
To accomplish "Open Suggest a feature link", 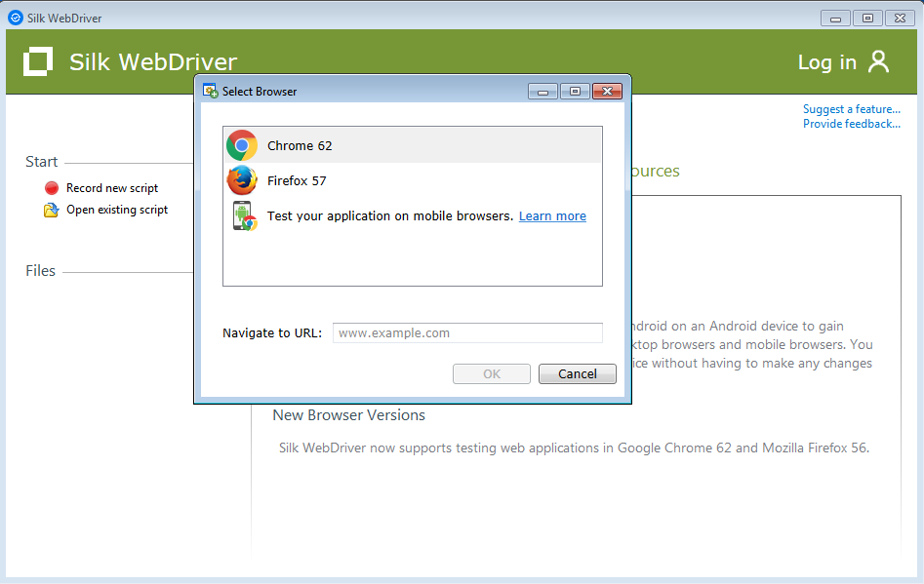I will tap(852, 109).
